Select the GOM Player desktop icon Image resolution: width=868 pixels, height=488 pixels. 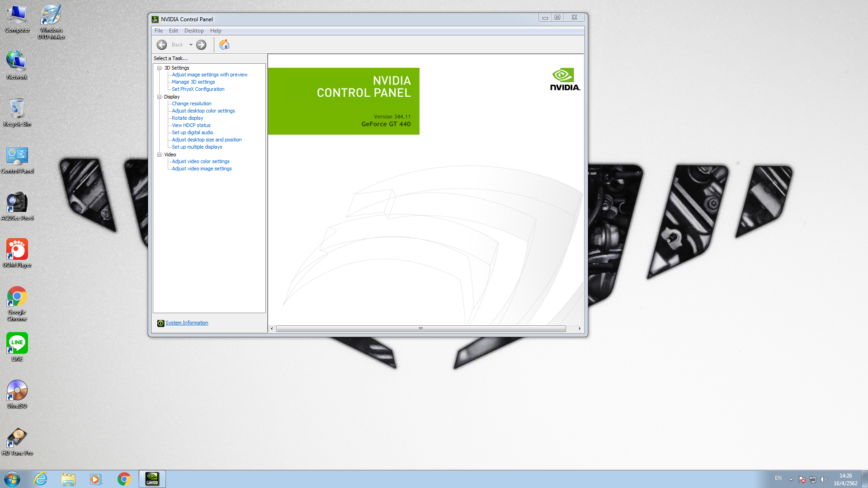(17, 253)
